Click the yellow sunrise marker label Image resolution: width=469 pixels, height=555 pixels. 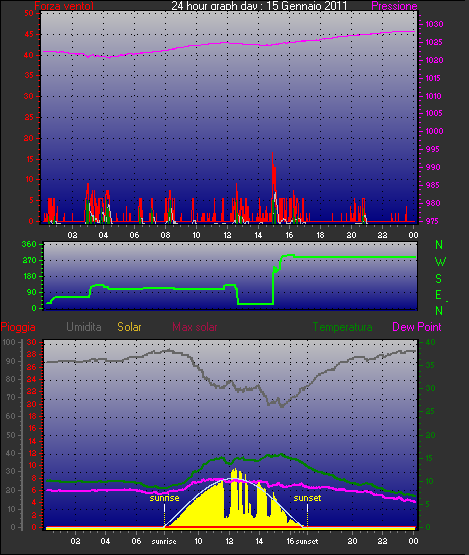tap(164, 498)
